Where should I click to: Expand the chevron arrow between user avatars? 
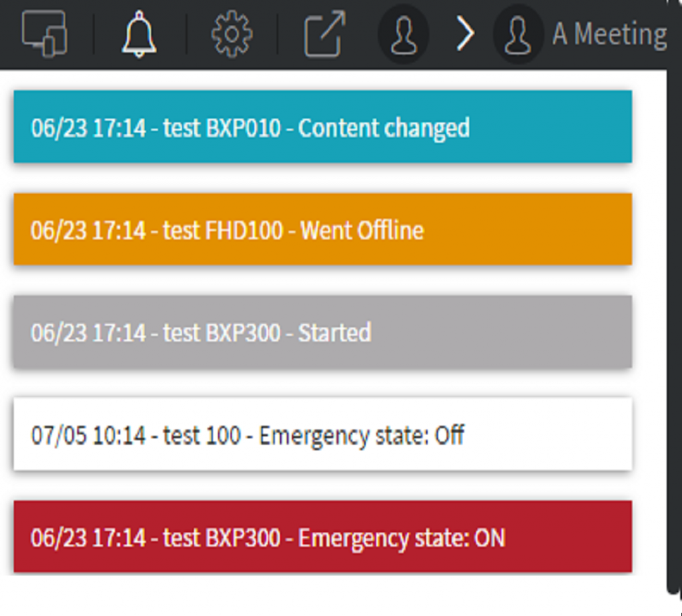[x=465, y=34]
